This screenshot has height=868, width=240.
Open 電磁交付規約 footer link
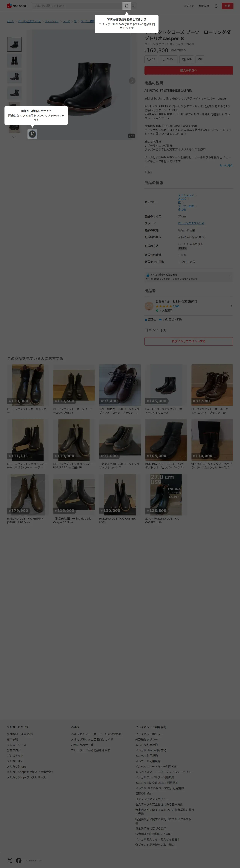(144, 793)
